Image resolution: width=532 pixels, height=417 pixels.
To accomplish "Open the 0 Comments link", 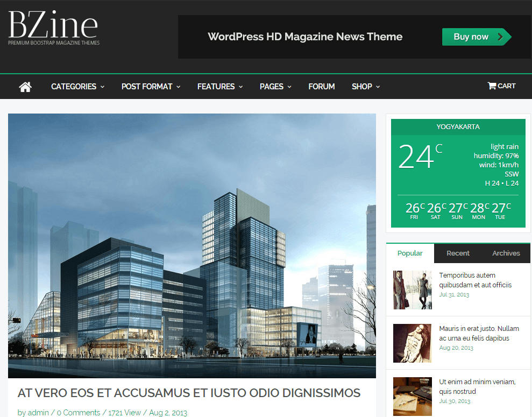I will pyautogui.click(x=79, y=413).
